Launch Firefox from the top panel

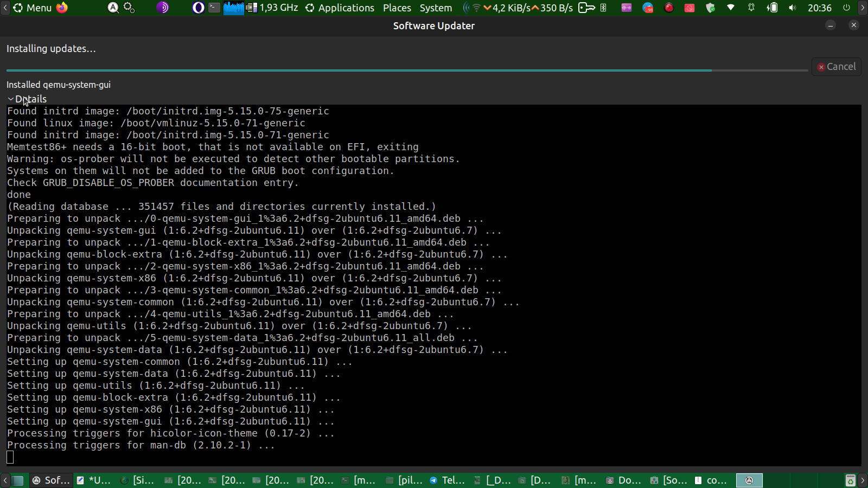tap(62, 8)
